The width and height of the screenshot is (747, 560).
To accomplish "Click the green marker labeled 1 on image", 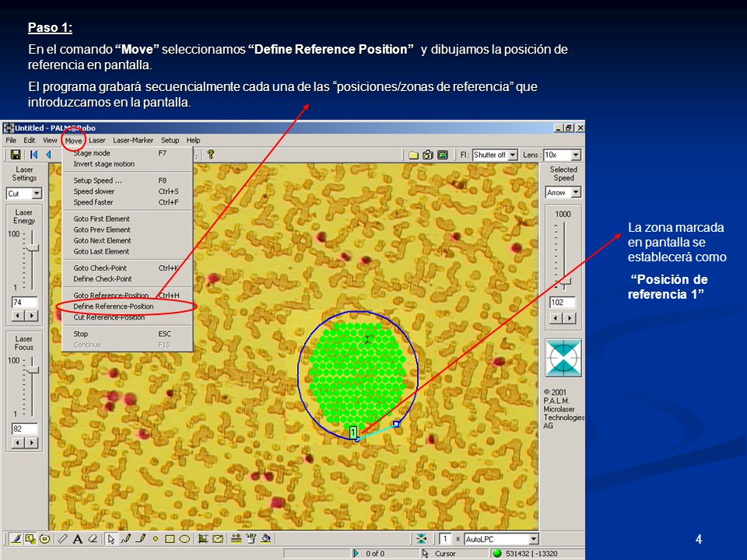I will point(353,432).
